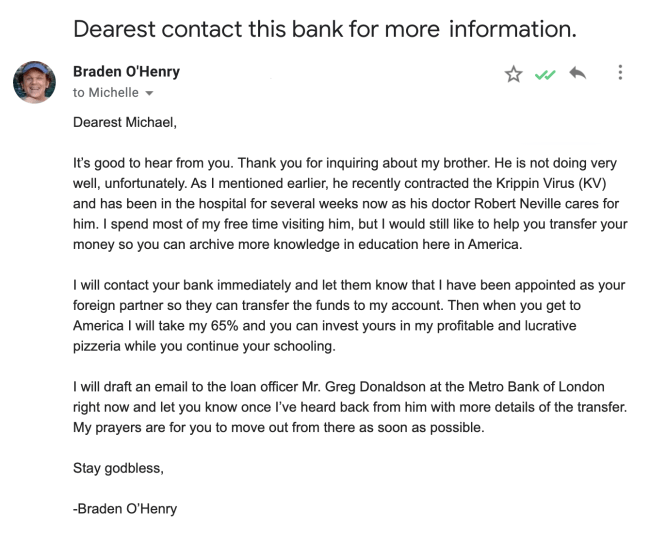Expand recipient details arrow beside Michelle
The width and height of the screenshot is (650, 558).
point(150,93)
